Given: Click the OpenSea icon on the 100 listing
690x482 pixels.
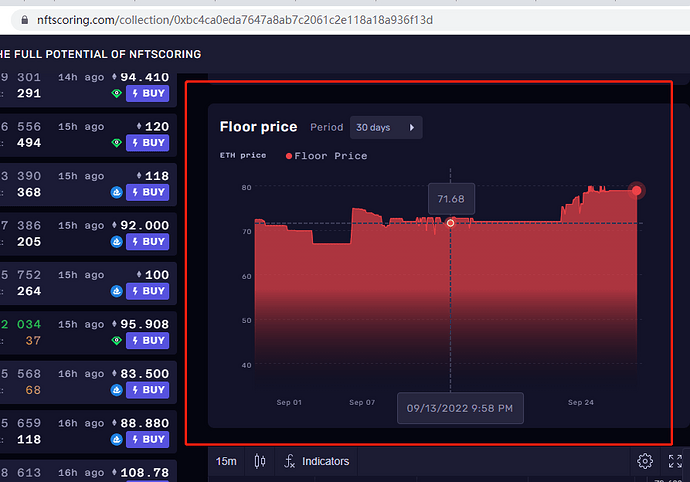Looking at the screenshot, I should pos(117,291).
